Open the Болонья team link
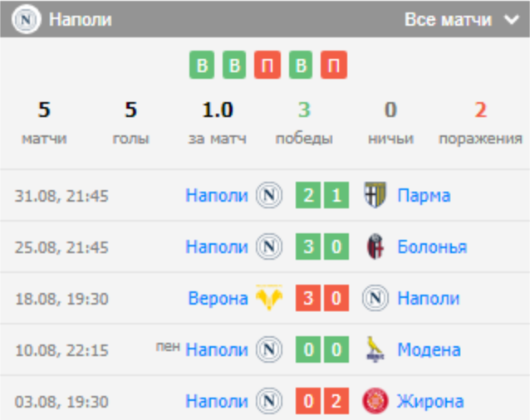 tap(432, 247)
